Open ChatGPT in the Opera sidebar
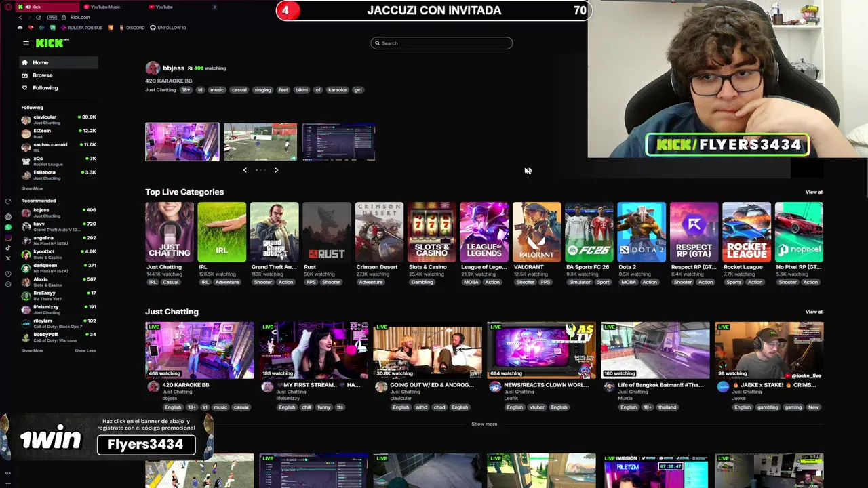868x488 pixels. point(8,217)
